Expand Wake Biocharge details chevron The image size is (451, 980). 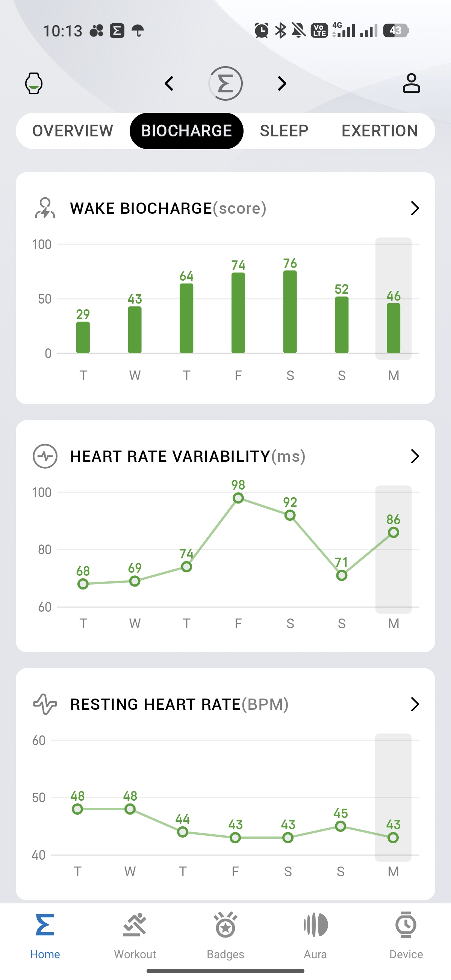(415, 208)
